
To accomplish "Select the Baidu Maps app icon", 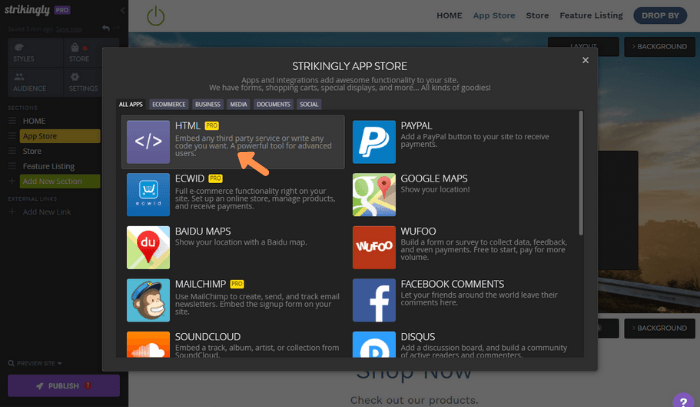I will (x=148, y=247).
